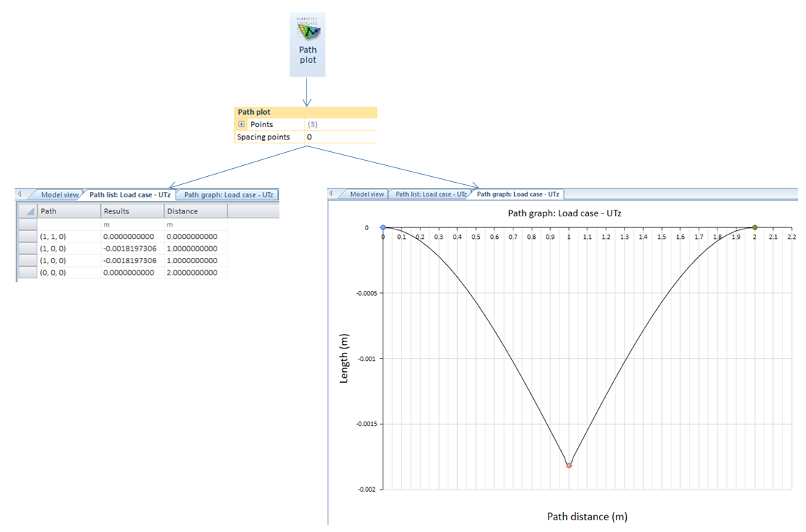Switch to Path graph tab above results table
Screen dimensions: 806x532
[x=228, y=195]
